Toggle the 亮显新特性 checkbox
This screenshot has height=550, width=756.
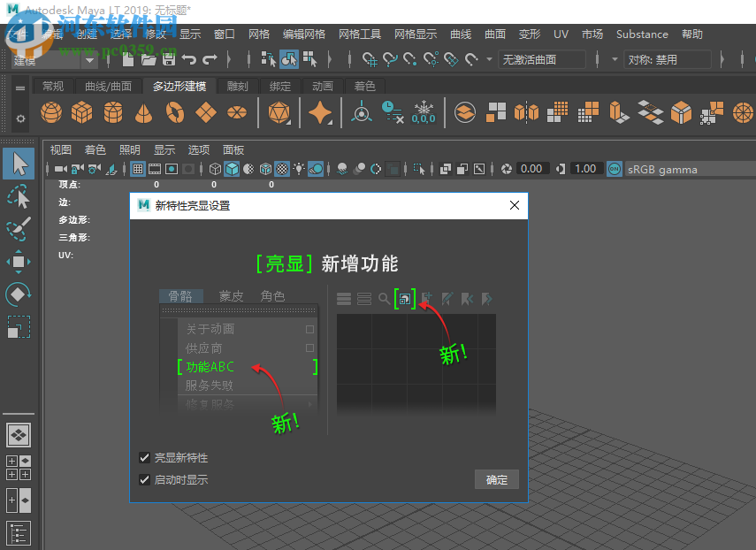point(145,458)
